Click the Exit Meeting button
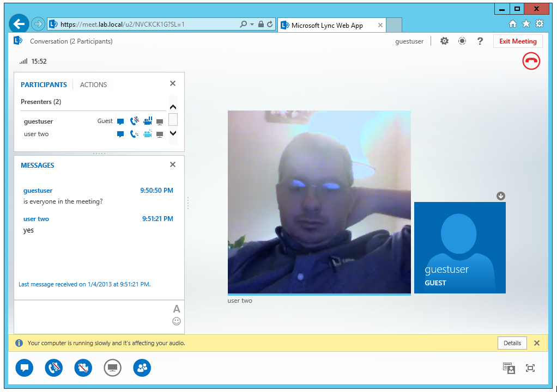 point(518,41)
